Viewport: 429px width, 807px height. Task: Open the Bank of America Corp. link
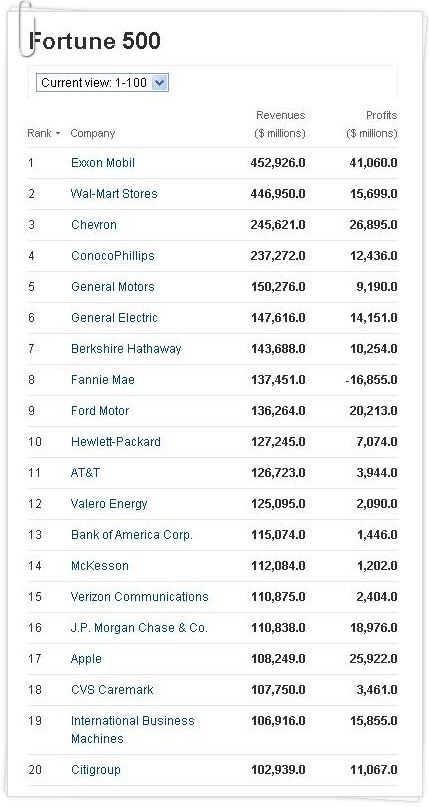tap(132, 535)
